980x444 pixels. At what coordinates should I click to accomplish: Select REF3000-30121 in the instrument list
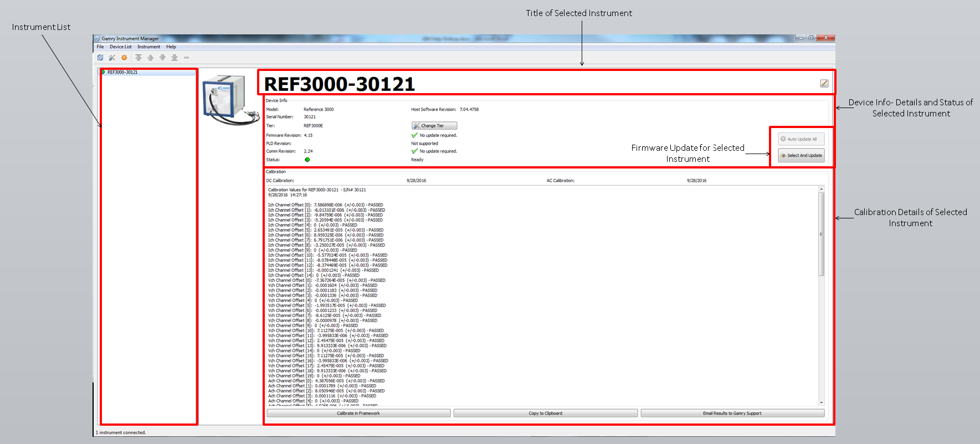148,72
